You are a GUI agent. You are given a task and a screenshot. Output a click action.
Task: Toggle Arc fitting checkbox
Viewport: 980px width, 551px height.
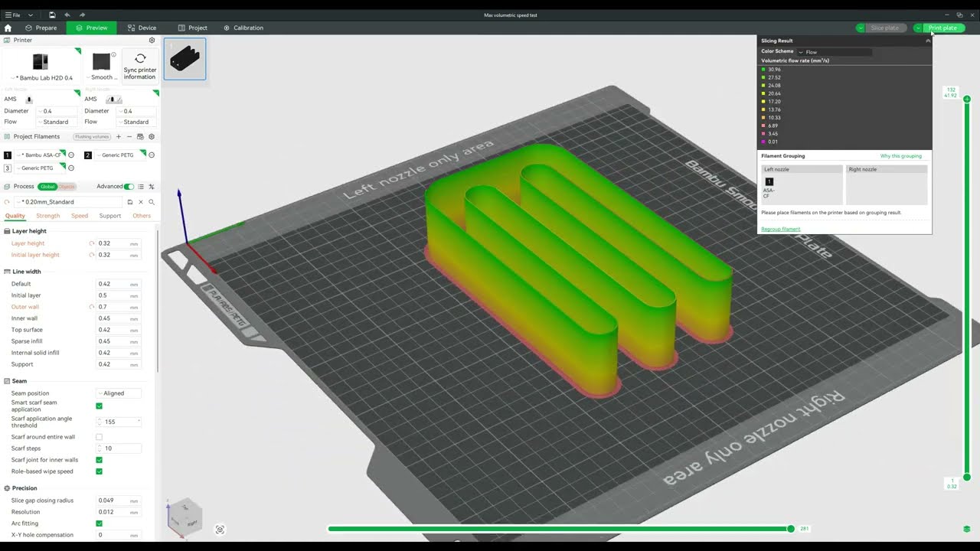tap(99, 523)
